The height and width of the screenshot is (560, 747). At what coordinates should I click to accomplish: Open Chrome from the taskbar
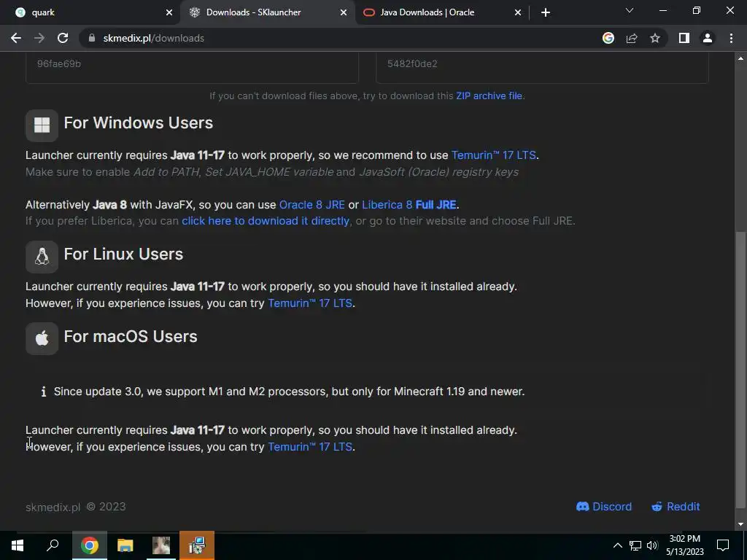pos(90,545)
